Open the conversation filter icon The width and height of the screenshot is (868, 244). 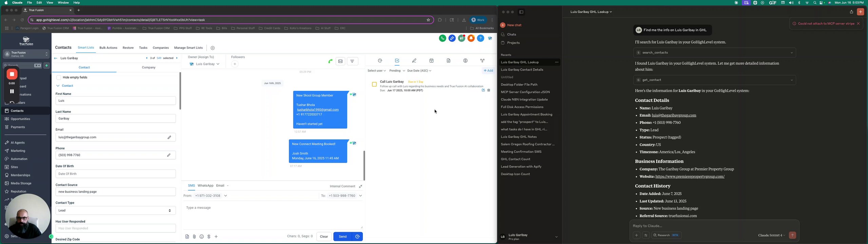(x=353, y=61)
